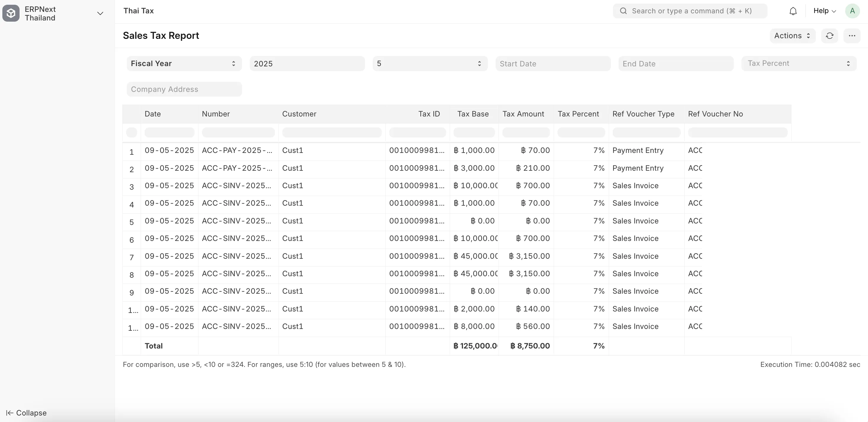This screenshot has height=422, width=868.
Task: Open the Help menu
Action: (824, 11)
